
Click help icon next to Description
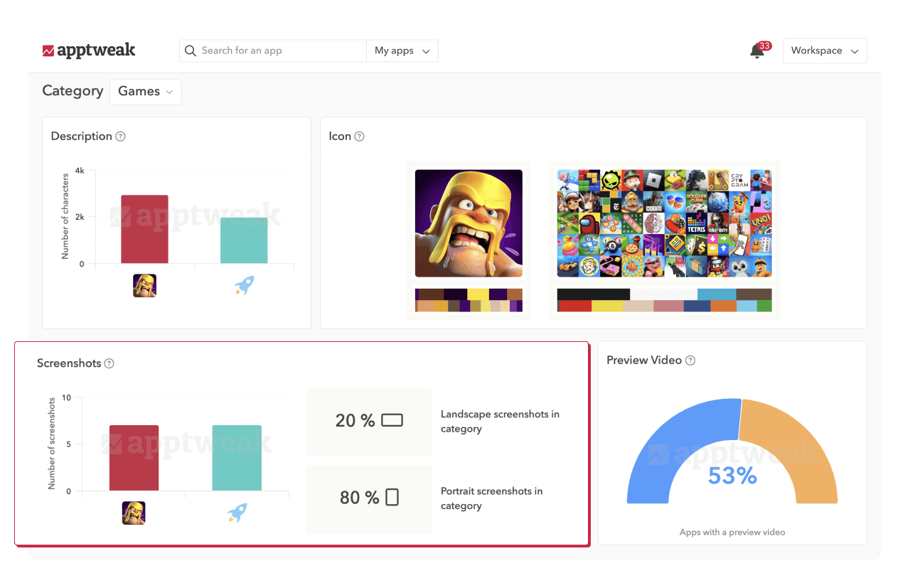pyautogui.click(x=121, y=137)
